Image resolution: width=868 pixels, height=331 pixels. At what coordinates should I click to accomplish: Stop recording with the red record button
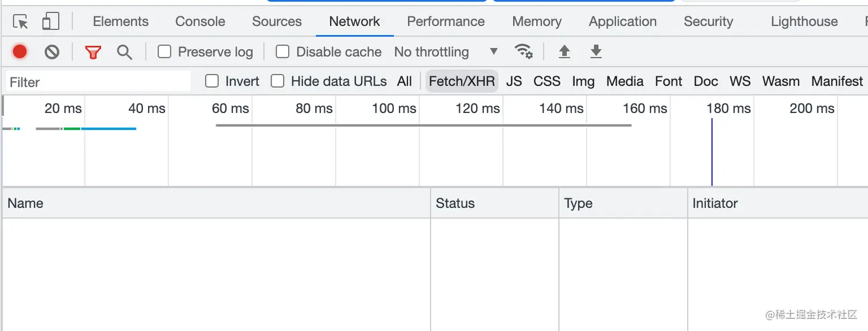tap(20, 52)
